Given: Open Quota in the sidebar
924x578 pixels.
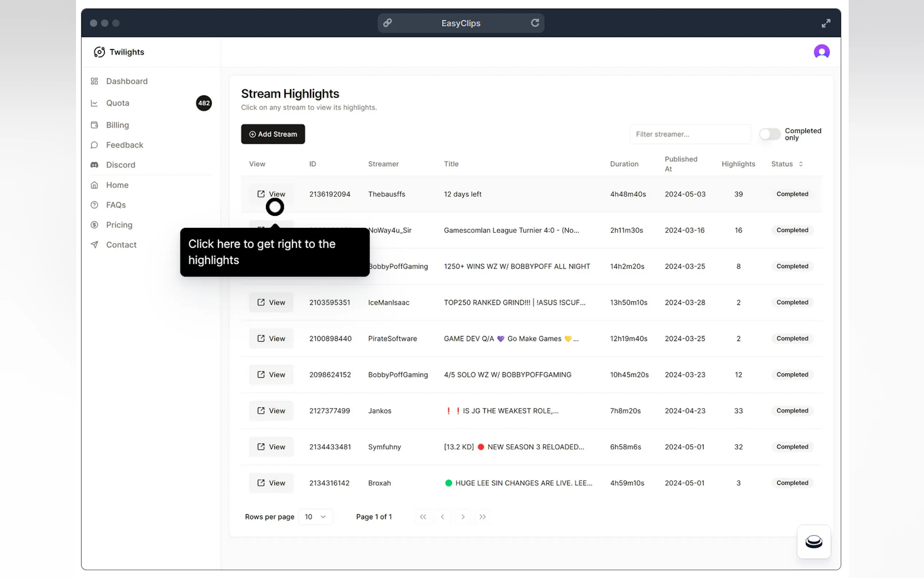Looking at the screenshot, I should point(118,103).
